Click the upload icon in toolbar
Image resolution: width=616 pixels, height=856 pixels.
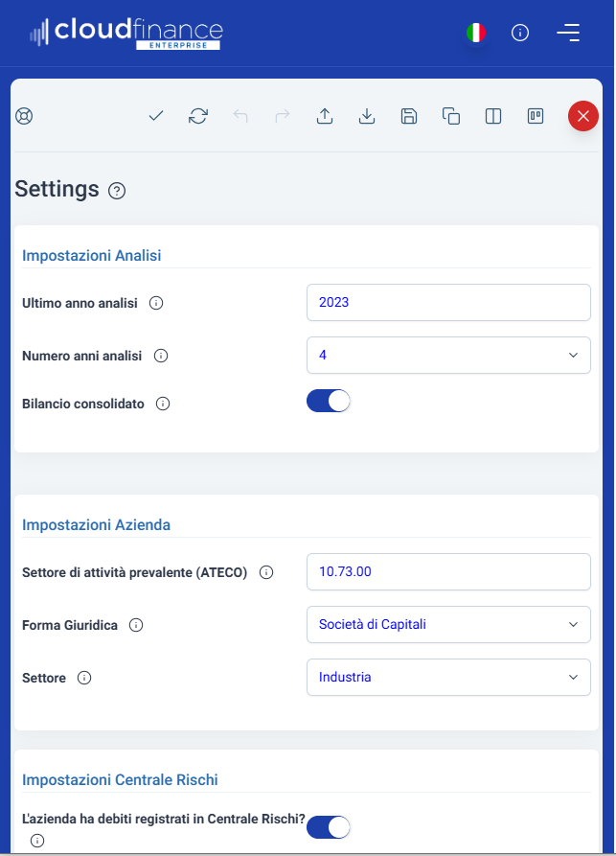325,116
